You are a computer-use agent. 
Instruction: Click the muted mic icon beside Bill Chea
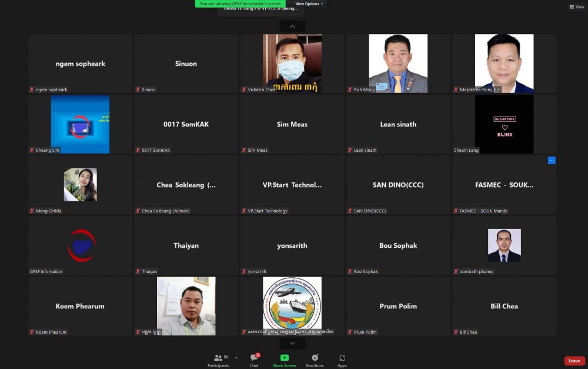point(455,333)
